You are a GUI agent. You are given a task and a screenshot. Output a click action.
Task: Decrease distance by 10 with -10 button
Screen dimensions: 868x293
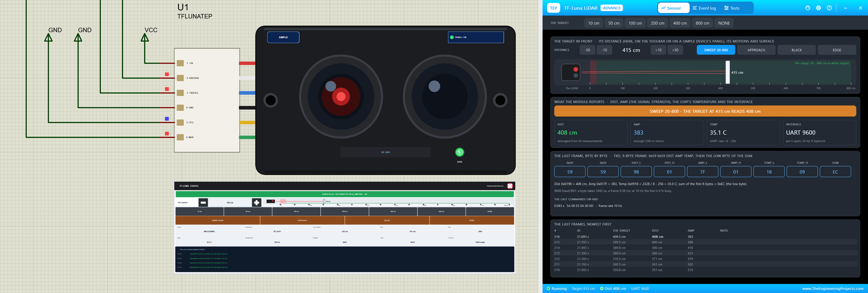pyautogui.click(x=604, y=50)
